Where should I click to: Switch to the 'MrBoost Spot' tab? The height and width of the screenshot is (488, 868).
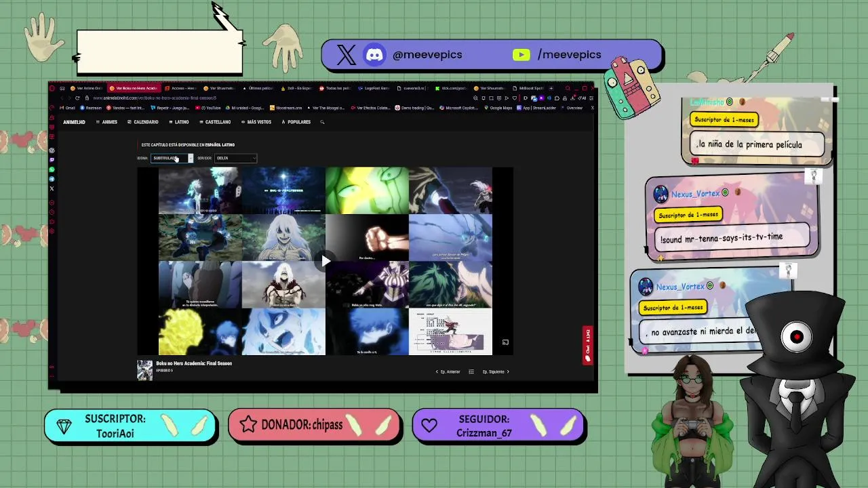pos(528,88)
